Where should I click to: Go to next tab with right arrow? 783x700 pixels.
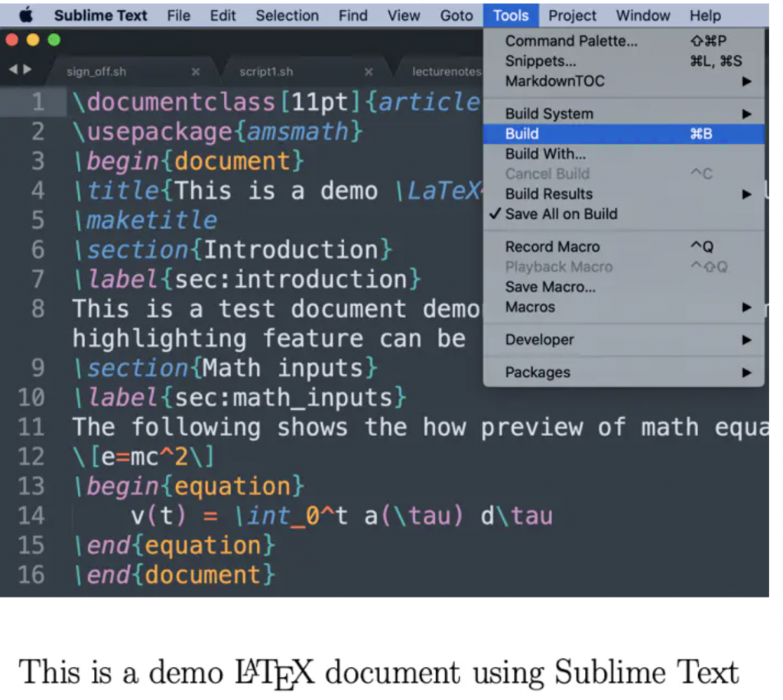pos(27,70)
